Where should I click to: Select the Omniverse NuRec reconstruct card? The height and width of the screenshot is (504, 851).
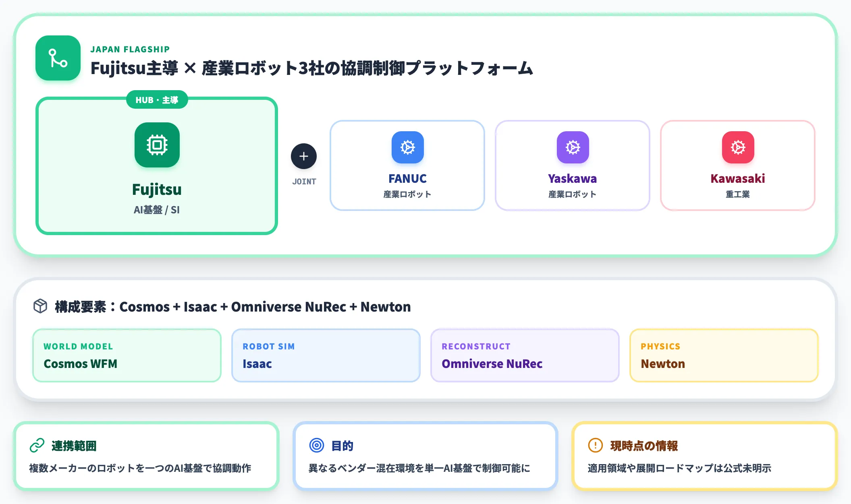coord(525,355)
